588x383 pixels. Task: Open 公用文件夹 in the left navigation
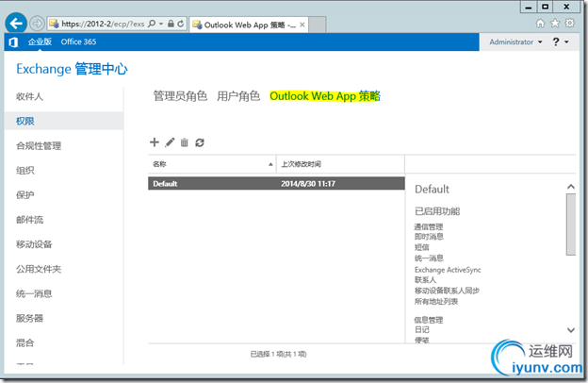39,269
